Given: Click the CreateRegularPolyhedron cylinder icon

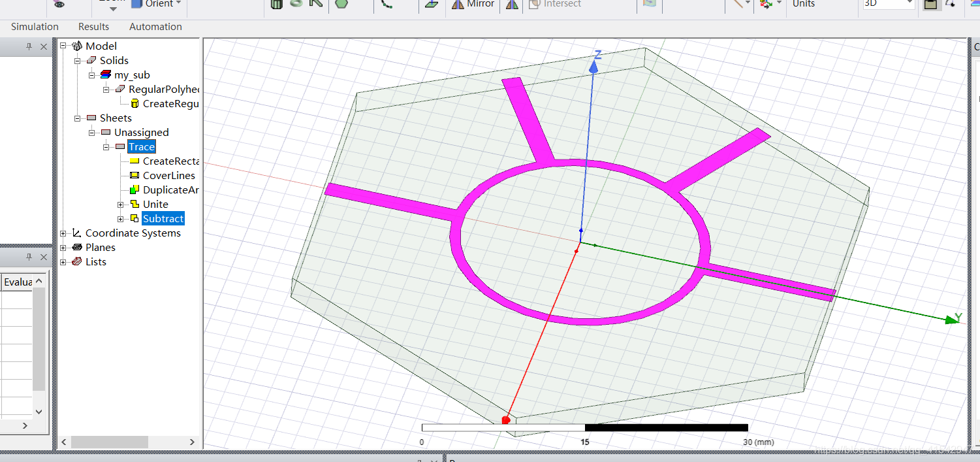Looking at the screenshot, I should click(134, 103).
